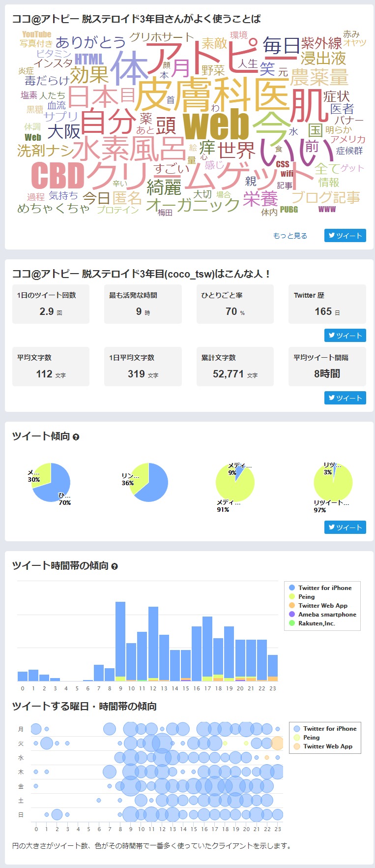The width and height of the screenshot is (375, 868).
Task: Click the word オーガニック in the word cloud
Action: (x=193, y=204)
